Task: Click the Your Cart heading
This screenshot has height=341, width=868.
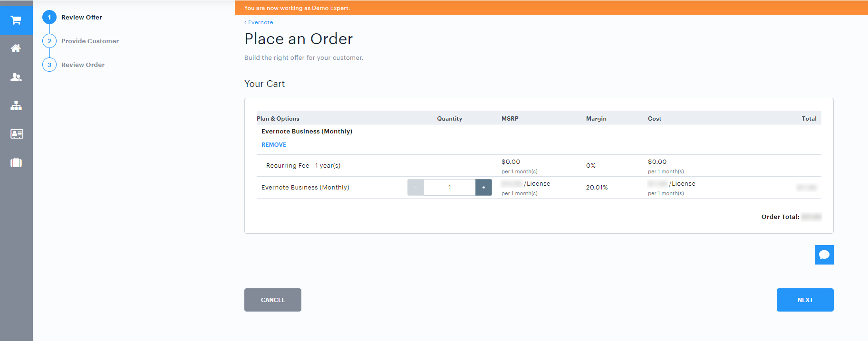Action: coord(265,84)
